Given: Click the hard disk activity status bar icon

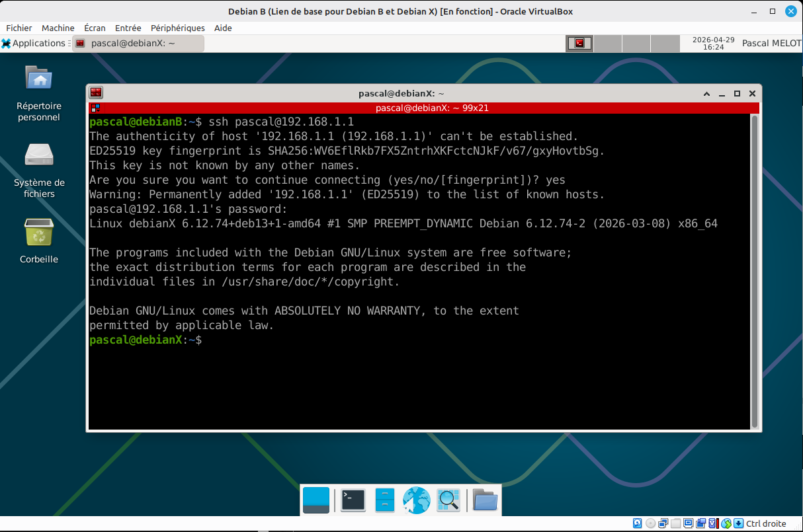Looking at the screenshot, I should [x=638, y=523].
